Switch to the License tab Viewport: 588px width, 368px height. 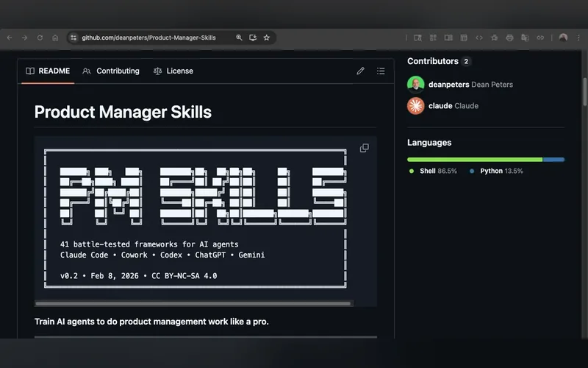pos(173,71)
